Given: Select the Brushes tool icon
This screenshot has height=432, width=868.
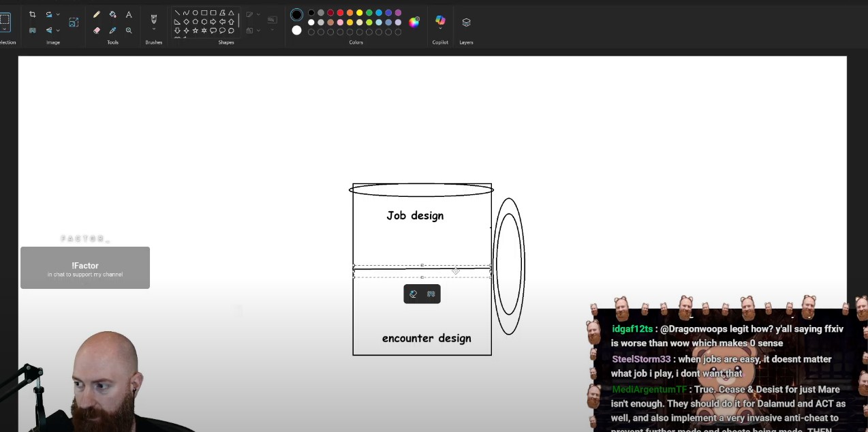Looking at the screenshot, I should [x=153, y=18].
